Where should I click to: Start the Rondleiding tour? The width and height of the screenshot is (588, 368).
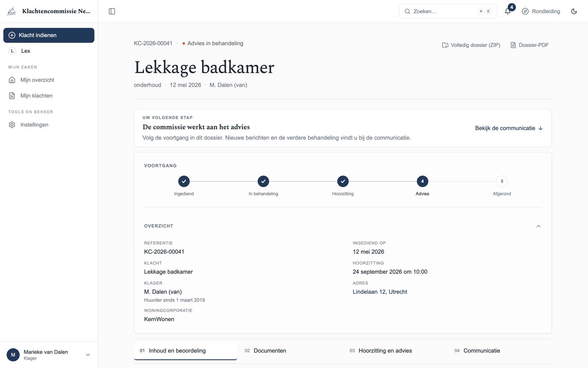click(x=541, y=11)
